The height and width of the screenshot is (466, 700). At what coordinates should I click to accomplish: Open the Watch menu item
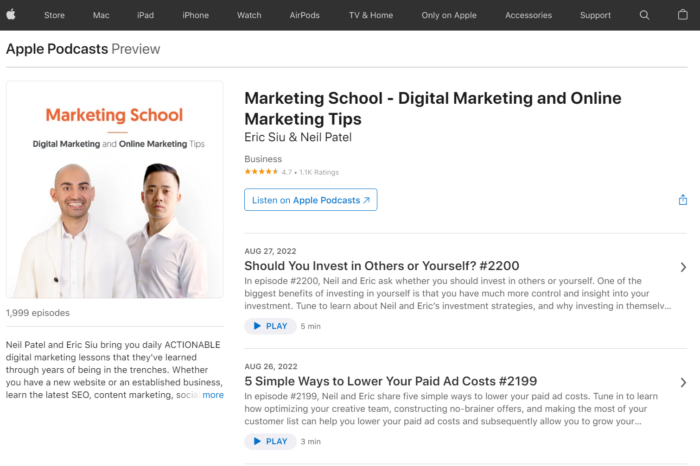(249, 15)
